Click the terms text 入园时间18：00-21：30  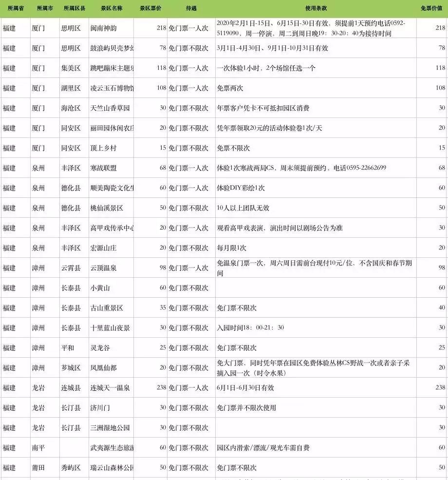pyautogui.click(x=250, y=328)
